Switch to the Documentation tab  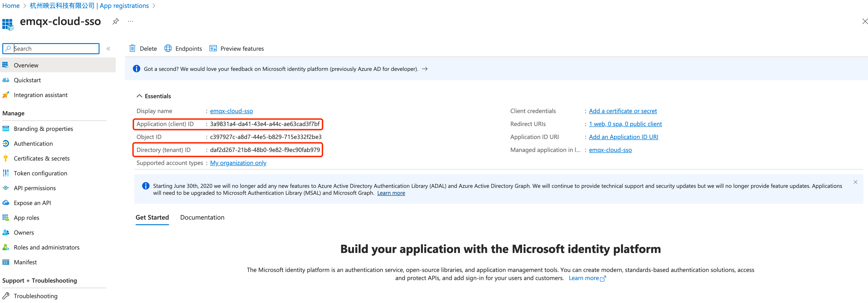(x=202, y=217)
